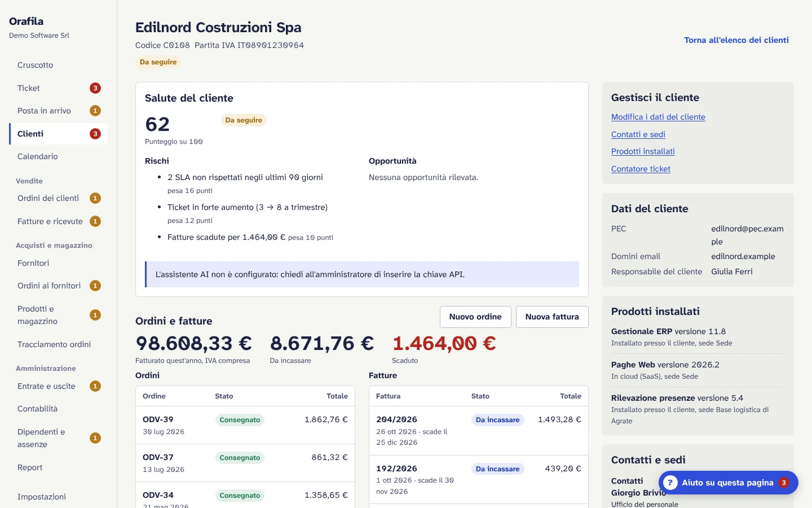The image size is (812, 508).
Task: Open Ordini ai fornitori
Action: pos(58,286)
